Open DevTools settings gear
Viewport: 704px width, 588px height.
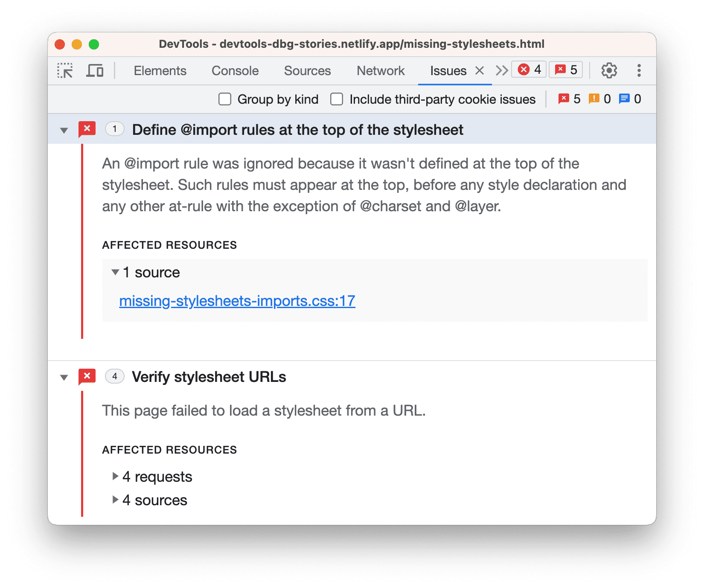(x=609, y=70)
